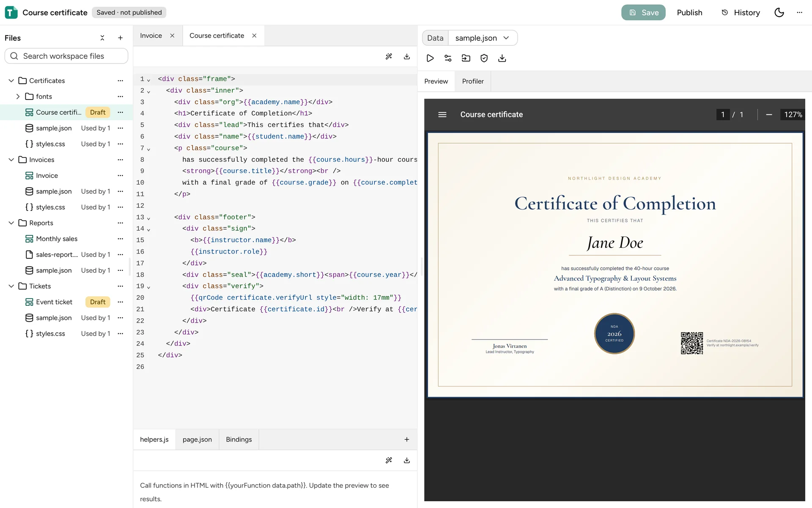Click download icon in helpers.js panel
The image size is (812, 508).
pos(407,461)
